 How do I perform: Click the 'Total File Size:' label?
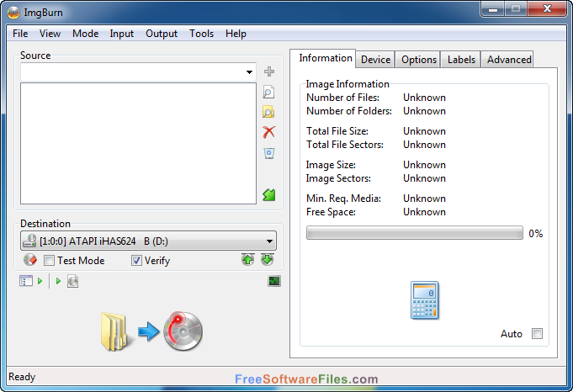337,131
